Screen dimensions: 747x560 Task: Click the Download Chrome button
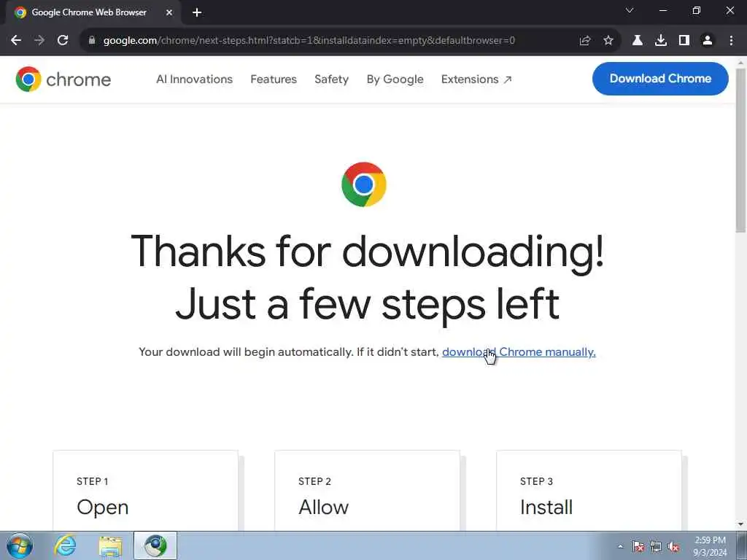click(x=660, y=79)
